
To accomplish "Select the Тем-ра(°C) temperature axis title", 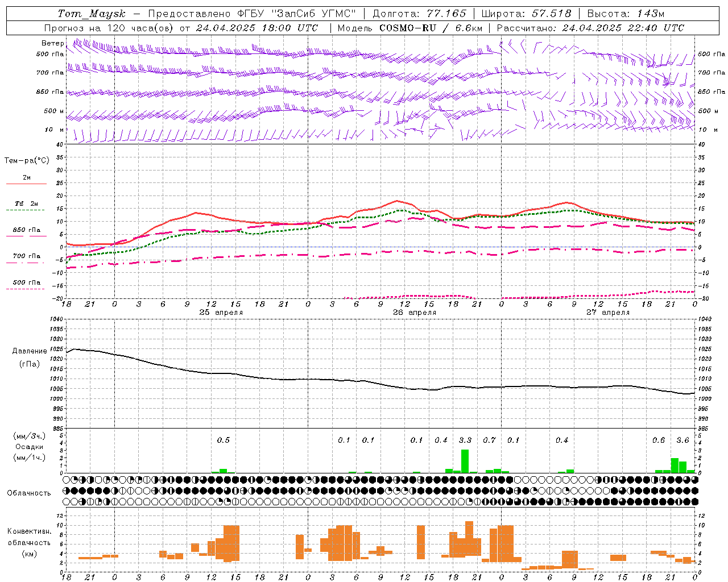I will click(27, 161).
